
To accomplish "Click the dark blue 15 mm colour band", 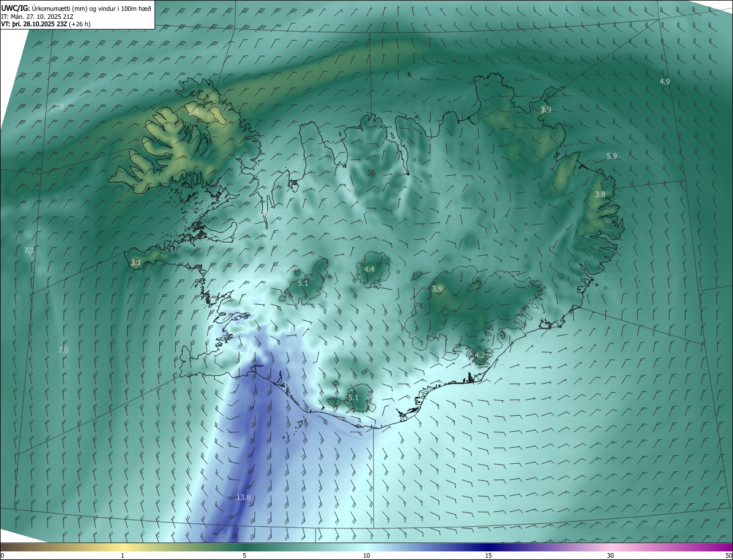I will pyautogui.click(x=488, y=547).
